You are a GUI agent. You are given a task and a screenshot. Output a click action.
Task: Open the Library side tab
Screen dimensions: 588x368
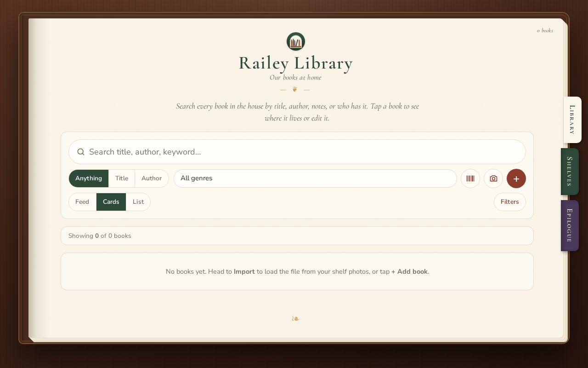(x=572, y=120)
